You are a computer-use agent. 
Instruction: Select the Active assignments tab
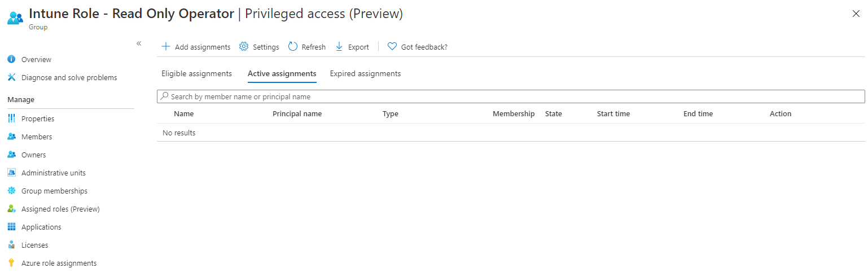(282, 74)
